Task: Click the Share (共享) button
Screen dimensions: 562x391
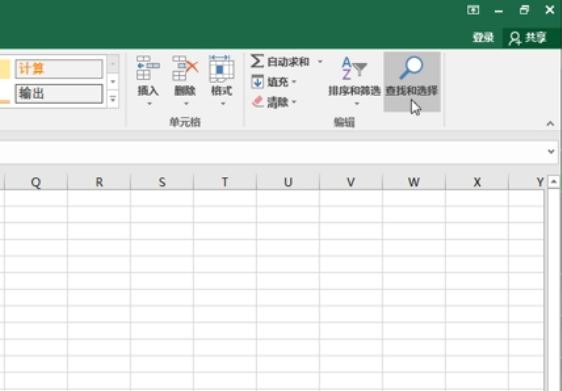Action: [529, 38]
